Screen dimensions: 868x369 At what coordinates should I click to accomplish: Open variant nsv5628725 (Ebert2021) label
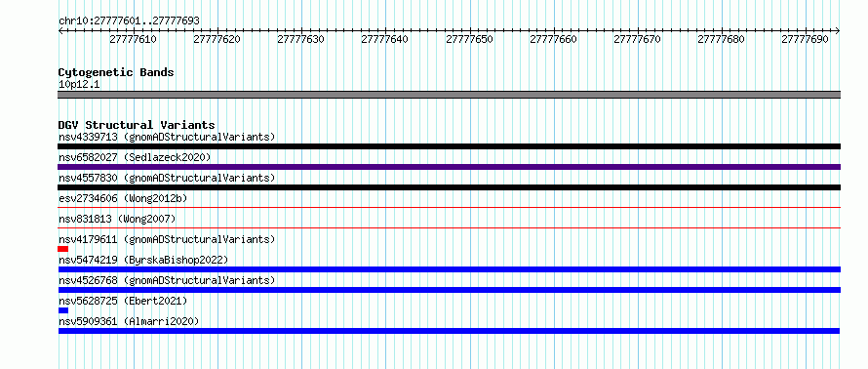123,301
